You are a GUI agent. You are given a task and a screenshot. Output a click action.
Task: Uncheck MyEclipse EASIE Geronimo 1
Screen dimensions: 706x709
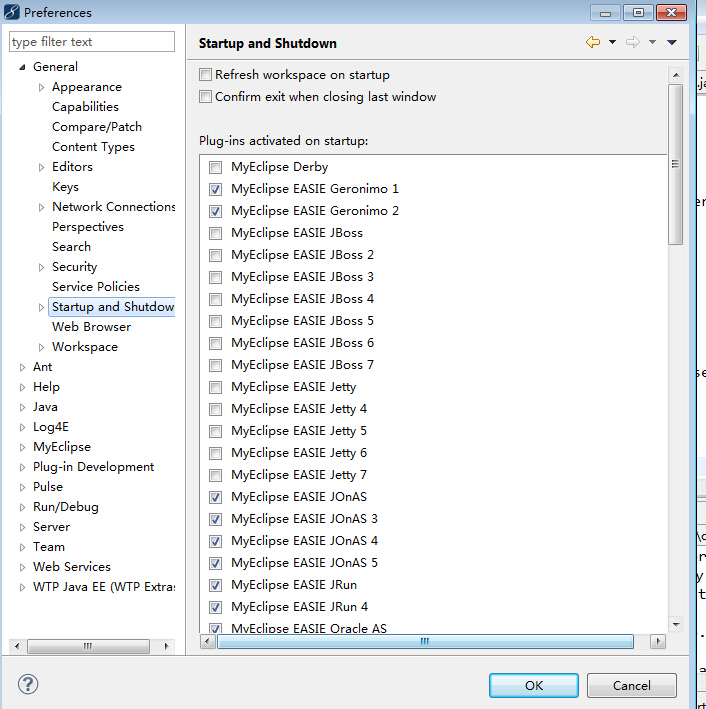pos(216,189)
